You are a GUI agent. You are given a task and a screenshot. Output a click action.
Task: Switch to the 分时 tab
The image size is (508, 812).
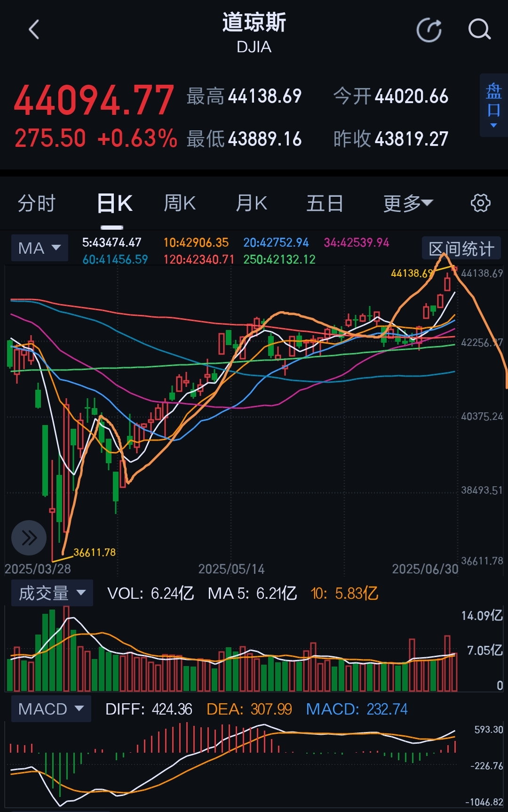point(36,203)
